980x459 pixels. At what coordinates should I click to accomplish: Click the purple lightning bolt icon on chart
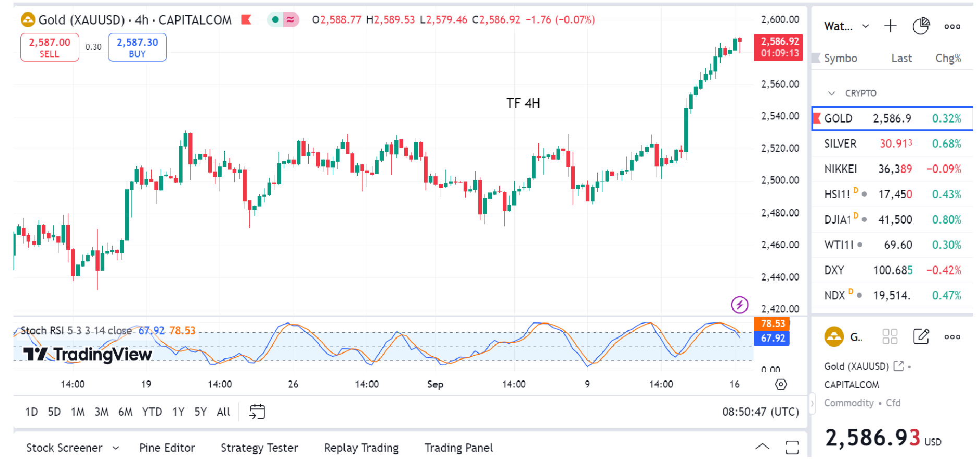click(x=740, y=305)
